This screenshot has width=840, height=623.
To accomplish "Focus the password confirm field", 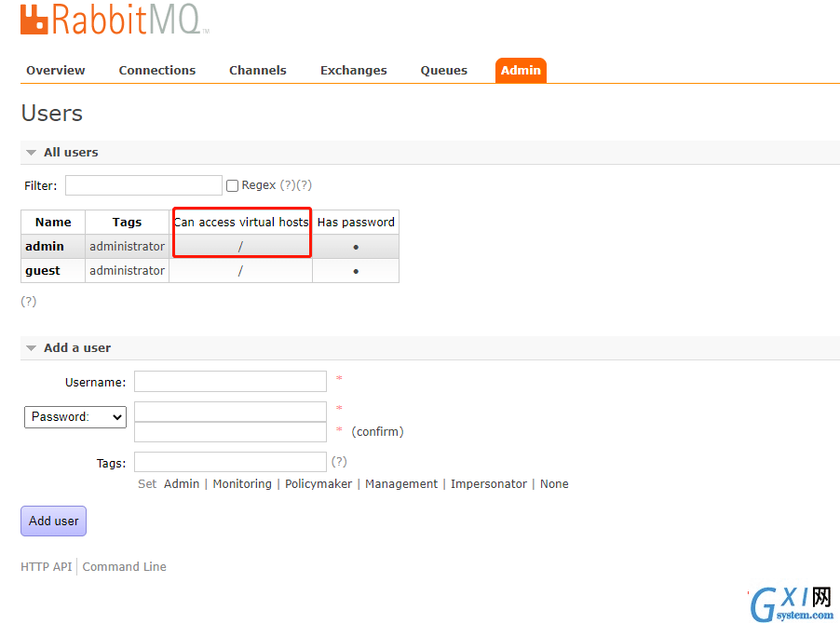I will [230, 432].
